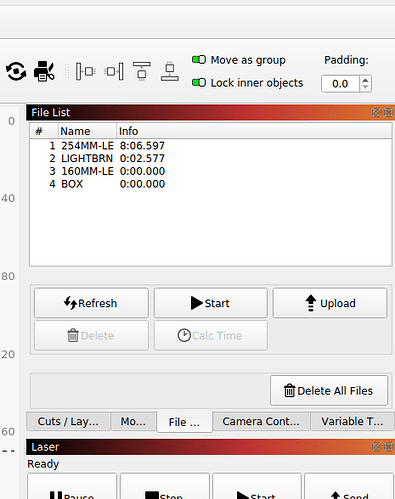The width and height of the screenshot is (395, 499).
Task: Click the rotate/sync camera icon
Action: [x=16, y=71]
